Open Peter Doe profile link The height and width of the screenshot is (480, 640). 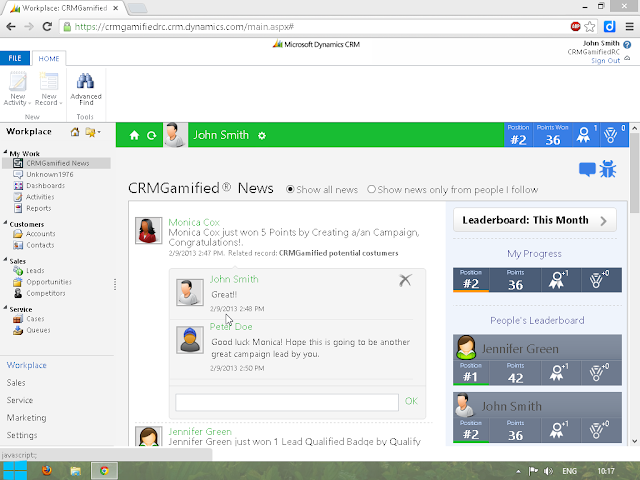pos(231,327)
